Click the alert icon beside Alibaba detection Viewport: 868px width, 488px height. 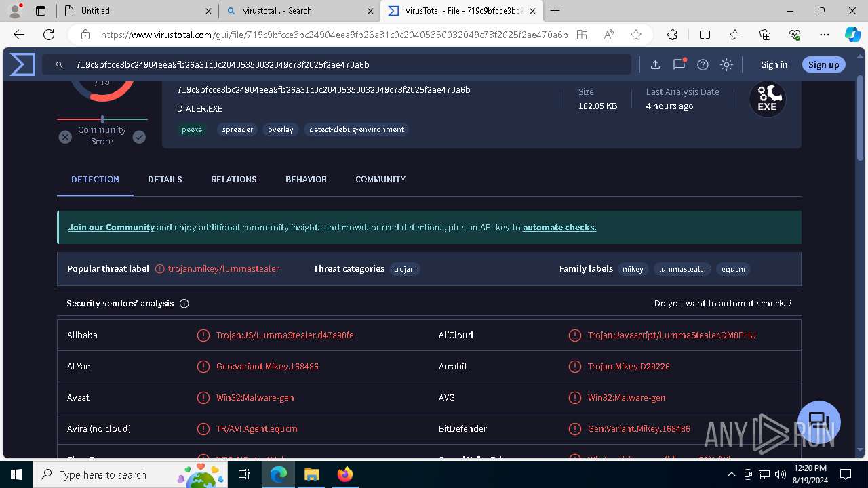(203, 335)
